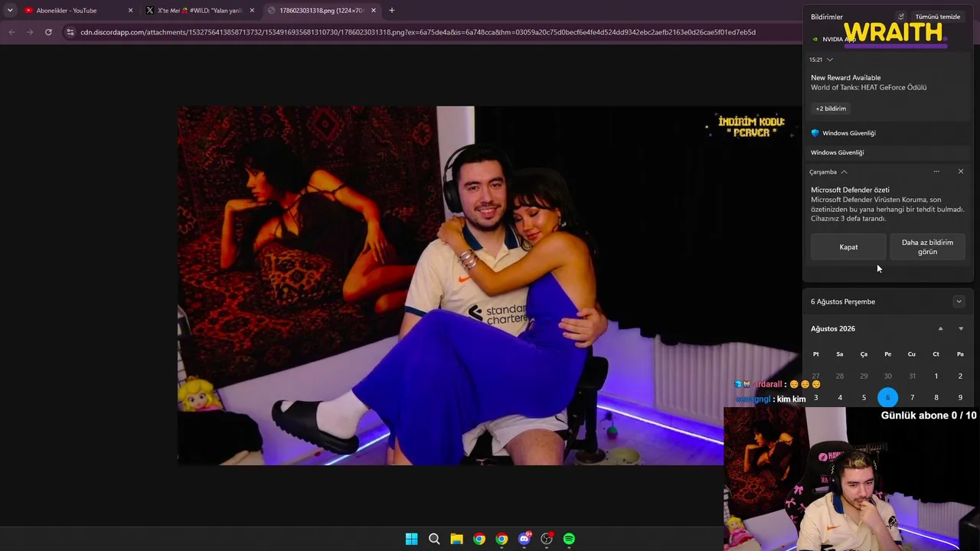
Task: Go back to the previous page
Action: [x=11, y=32]
